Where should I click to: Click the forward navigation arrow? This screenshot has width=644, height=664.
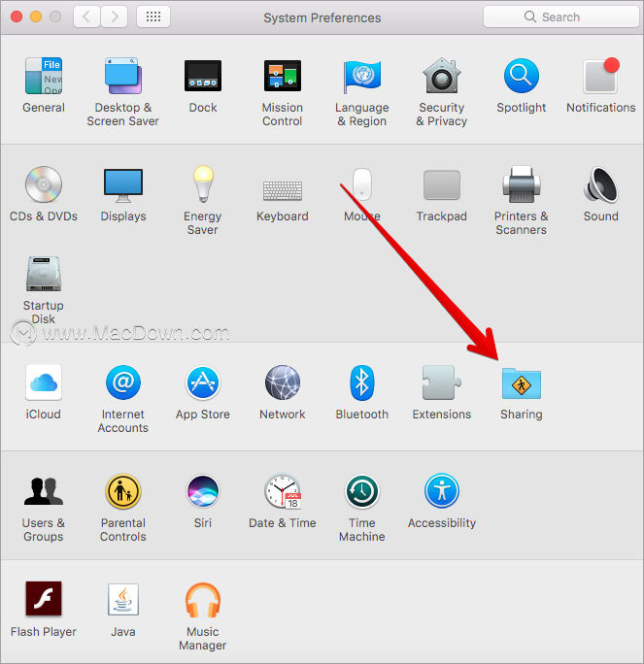click(114, 17)
